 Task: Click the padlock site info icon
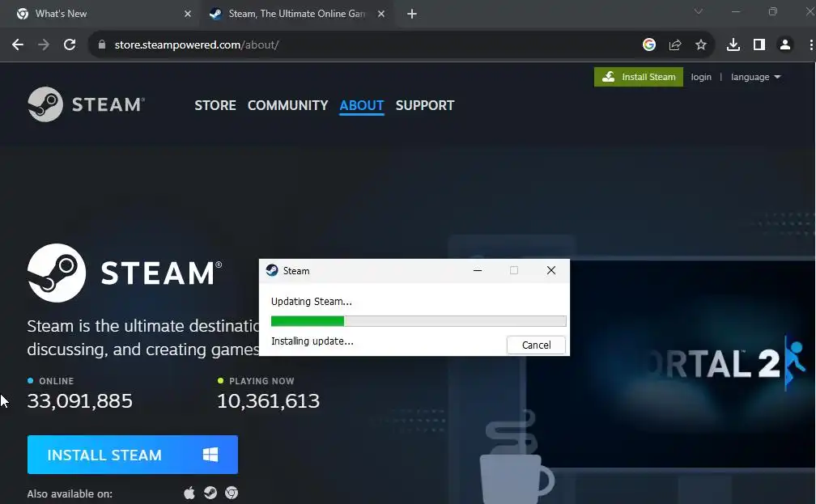coord(102,44)
